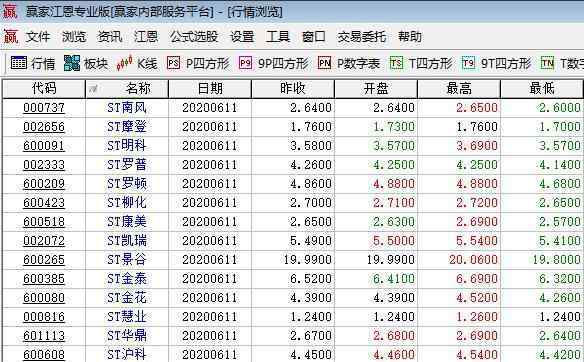This screenshot has width=584, height=362.
Task: Click the title bar application logo
Action: 10,11
